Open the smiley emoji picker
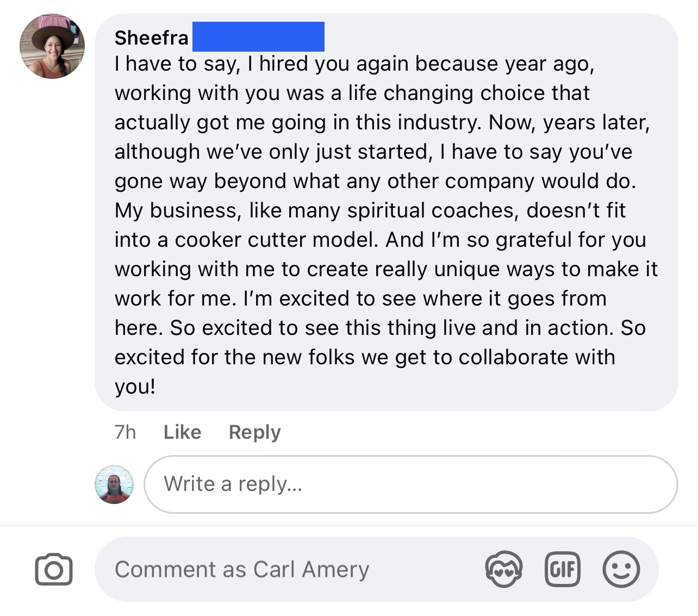The height and width of the screenshot is (616, 698). (x=621, y=569)
